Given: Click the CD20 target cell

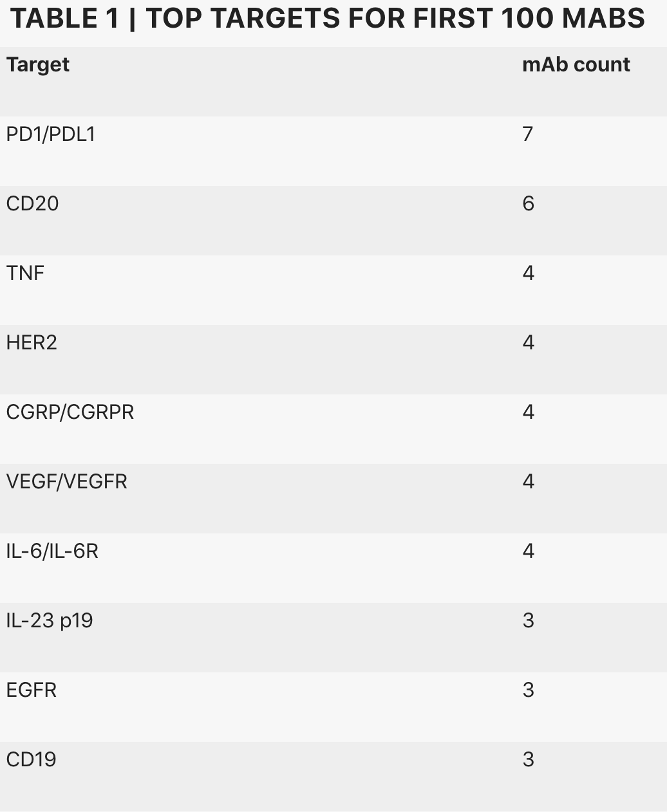Looking at the screenshot, I should (x=32, y=203).
